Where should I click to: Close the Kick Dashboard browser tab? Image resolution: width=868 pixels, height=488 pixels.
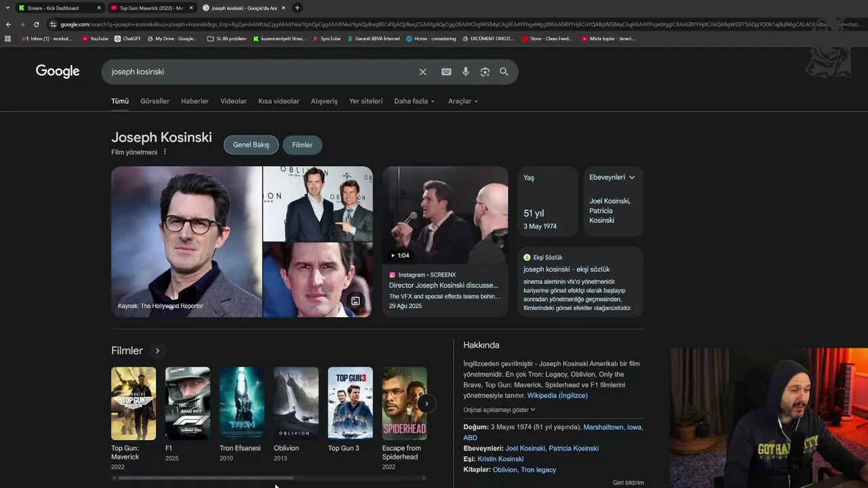point(99,7)
